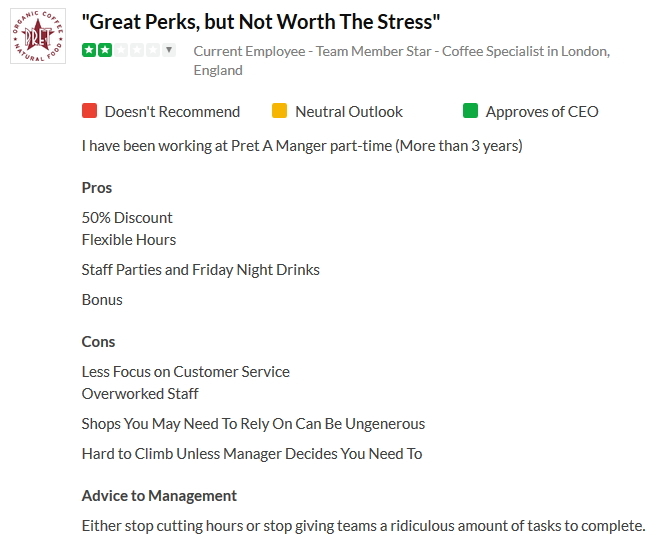The width and height of the screenshot is (656, 545).
Task: Click the second green rating star
Action: point(105,50)
